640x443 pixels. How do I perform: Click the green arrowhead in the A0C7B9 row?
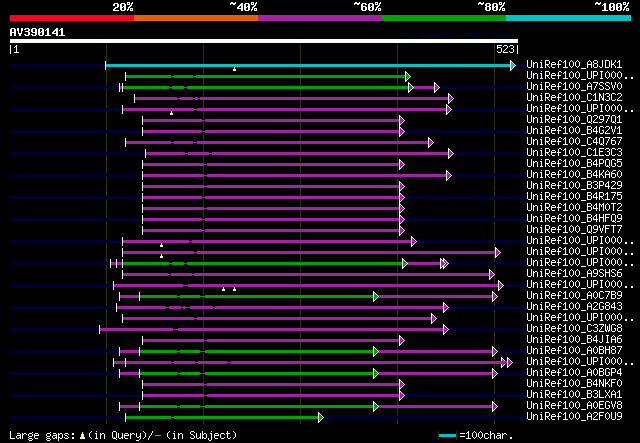[376, 297]
